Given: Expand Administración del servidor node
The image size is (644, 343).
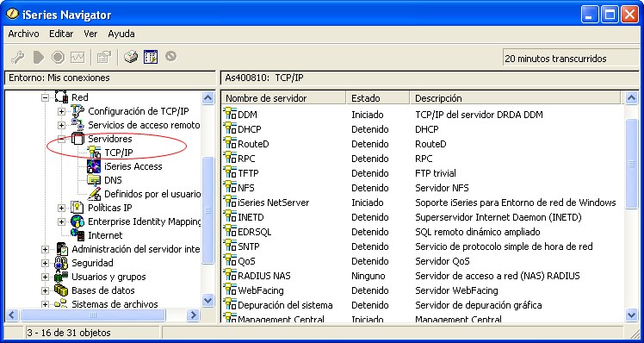Looking at the screenshot, I should 45,249.
